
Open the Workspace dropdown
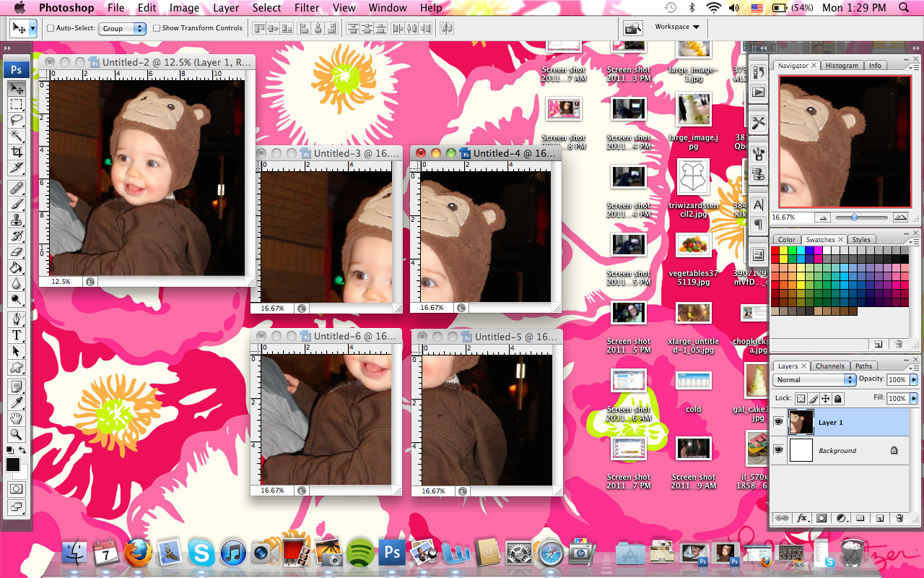point(676,27)
